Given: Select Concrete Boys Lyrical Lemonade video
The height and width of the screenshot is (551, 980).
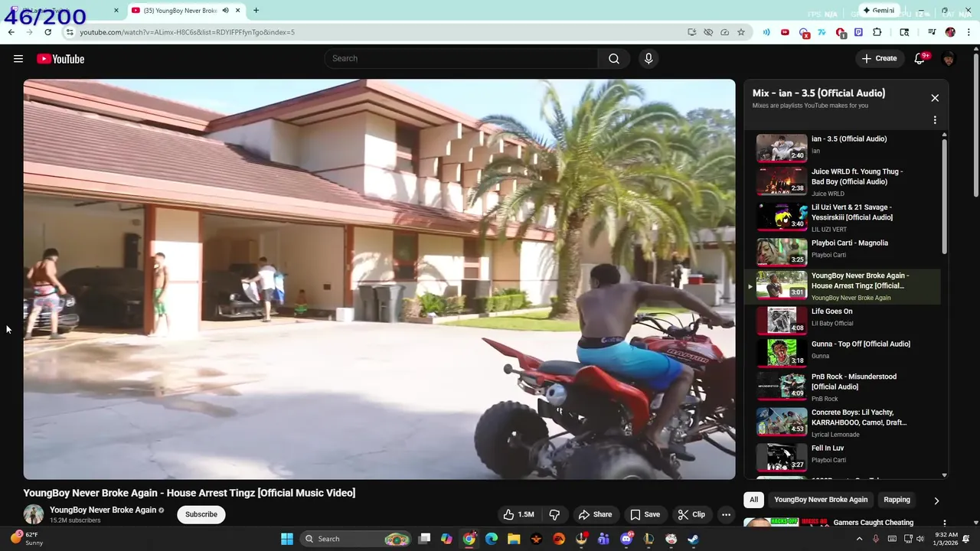Looking at the screenshot, I should tap(842, 422).
